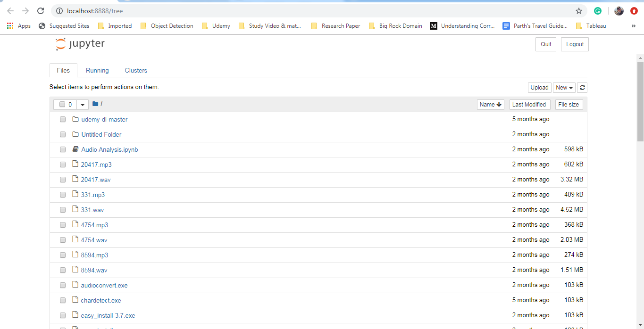Screen dimensions: 644x329
Task: Click the bookmark star in the address bar
Action: (x=579, y=10)
